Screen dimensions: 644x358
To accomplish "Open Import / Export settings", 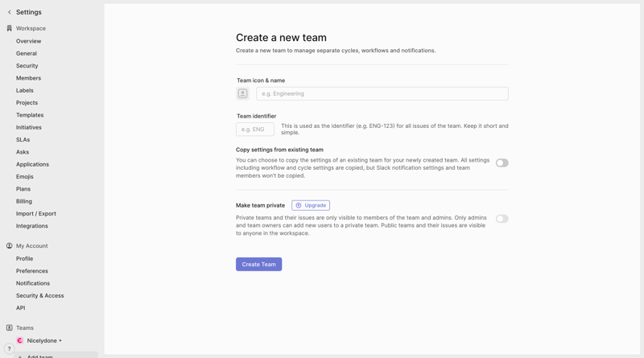I will tap(36, 213).
